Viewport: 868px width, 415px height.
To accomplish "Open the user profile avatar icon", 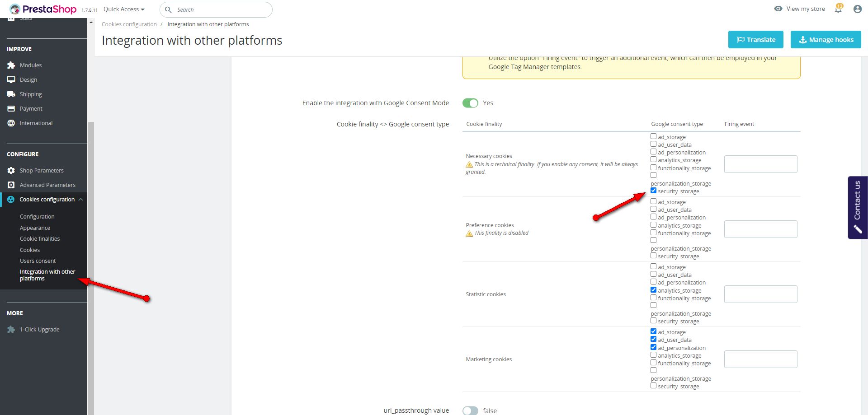I will coord(857,9).
